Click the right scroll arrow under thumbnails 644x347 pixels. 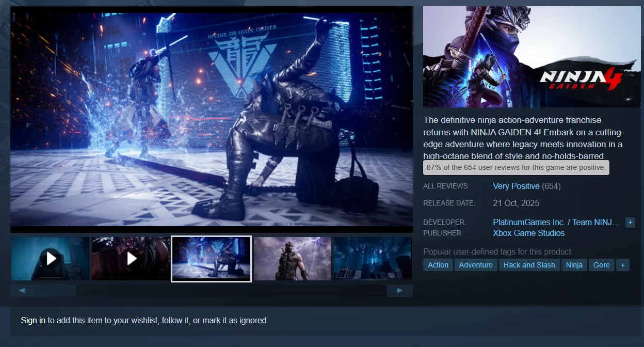coord(399,291)
